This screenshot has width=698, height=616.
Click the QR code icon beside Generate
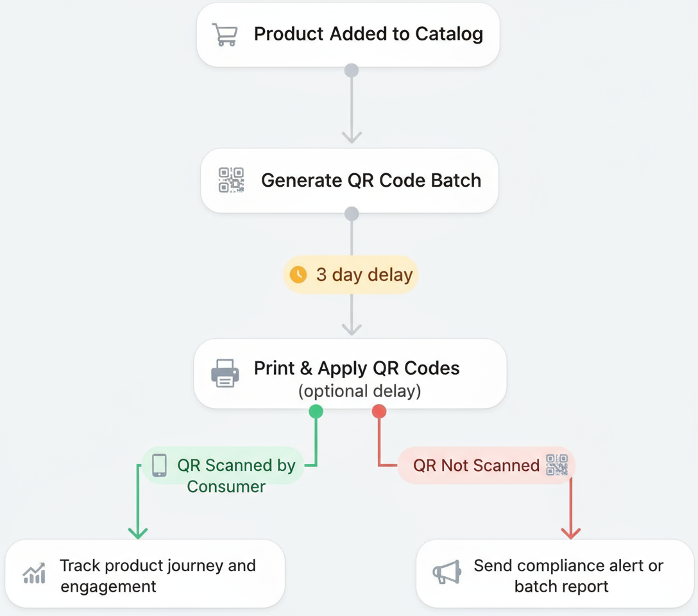click(x=231, y=180)
